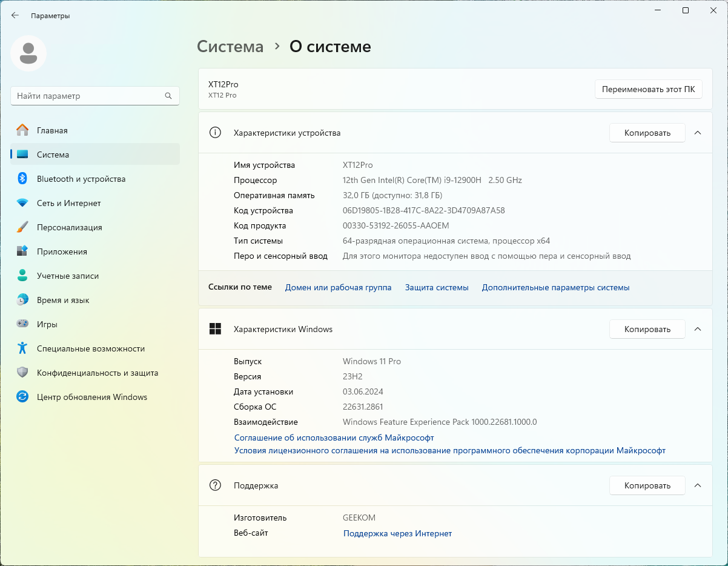Screen dimensions: 728x566
Task: Open Игры settings section
Action: 95,324
